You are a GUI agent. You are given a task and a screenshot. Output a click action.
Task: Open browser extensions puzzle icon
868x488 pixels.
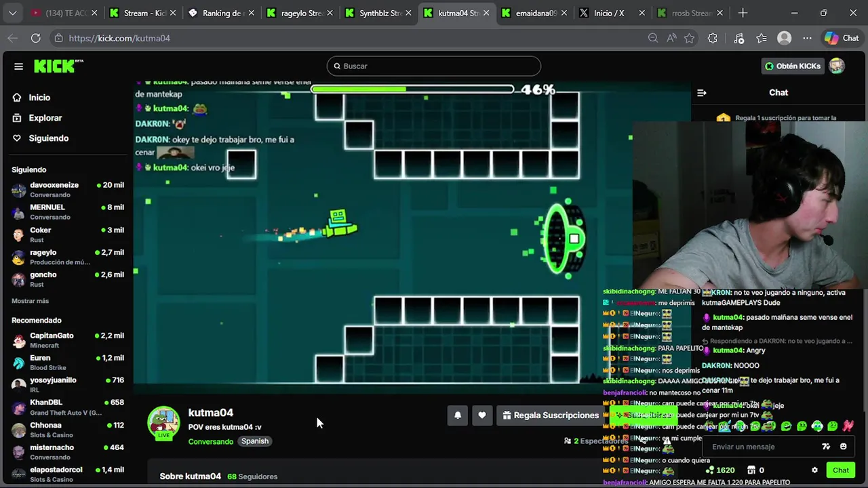click(x=713, y=39)
